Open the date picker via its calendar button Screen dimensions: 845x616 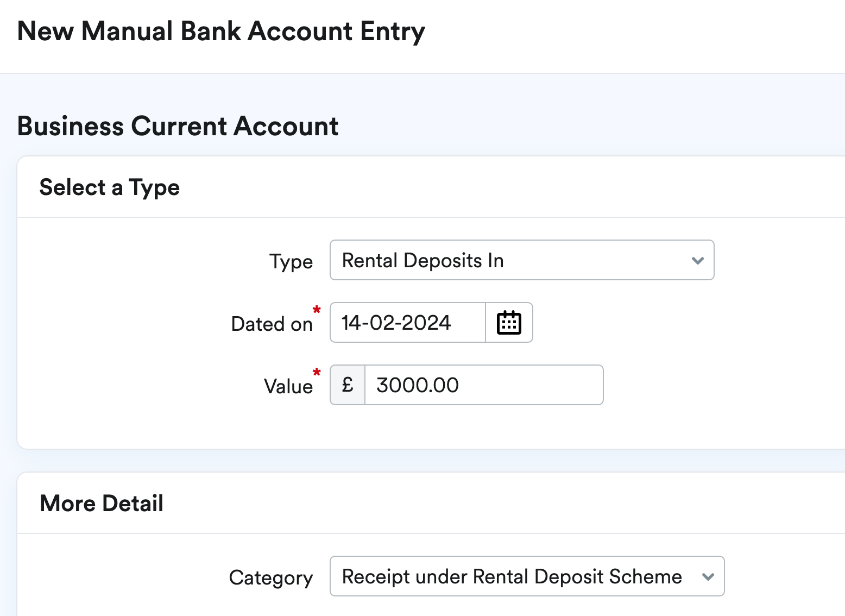click(x=508, y=322)
